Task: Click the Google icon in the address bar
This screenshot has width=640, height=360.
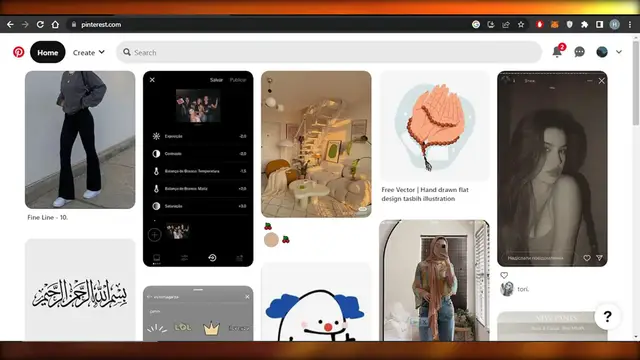Action: point(476,24)
